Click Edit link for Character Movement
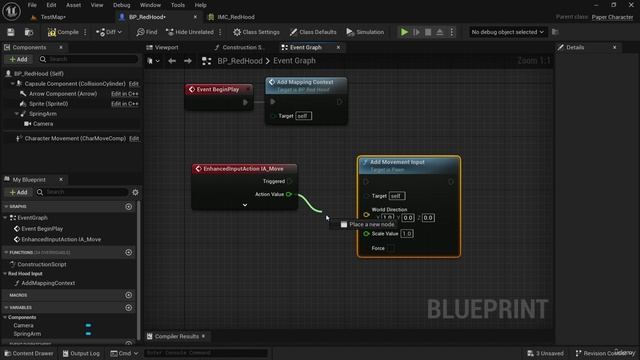The image size is (640, 360). tap(134, 138)
